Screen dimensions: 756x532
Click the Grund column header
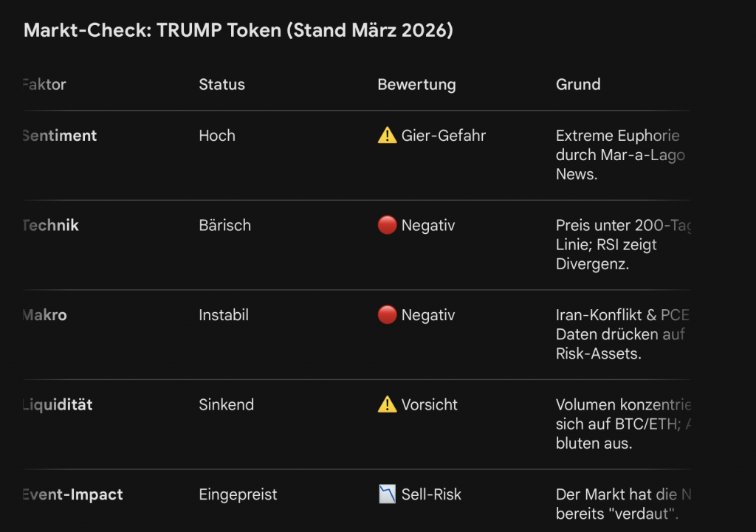[x=578, y=85]
